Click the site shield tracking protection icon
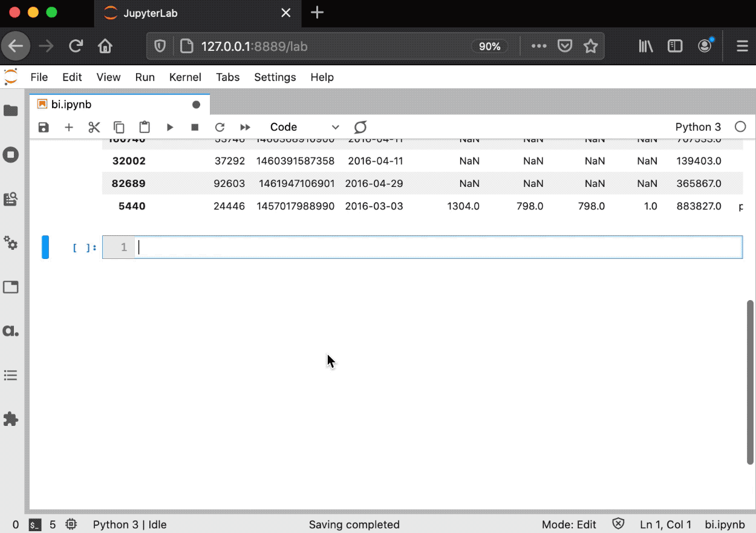The width and height of the screenshot is (756, 533). click(160, 46)
